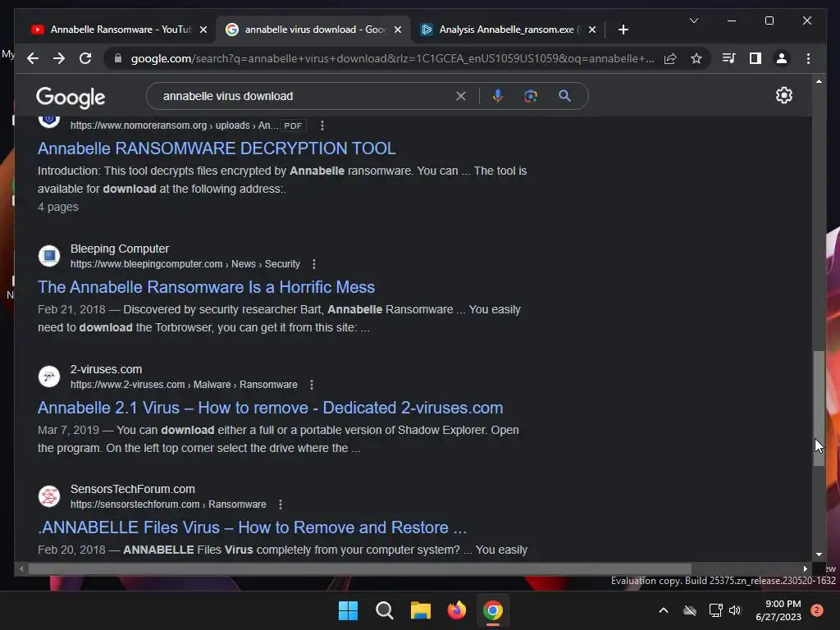840x630 pixels.
Task: Close the Analysis Annabelle_ransom.exe tab
Action: pyautogui.click(x=592, y=30)
